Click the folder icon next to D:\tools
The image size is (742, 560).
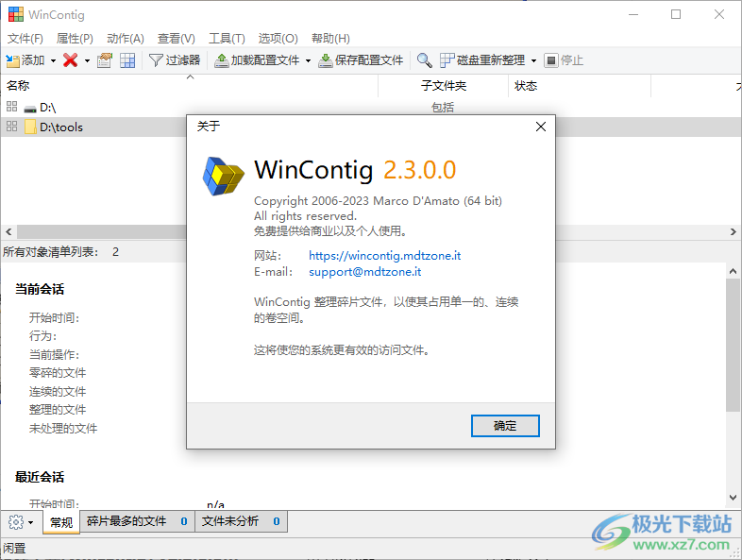pos(30,127)
